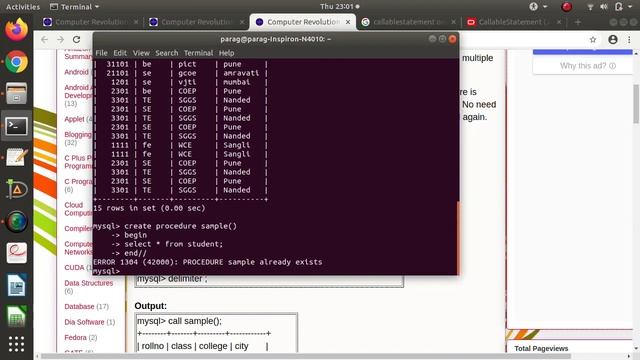Open the Help menu in terminal
This screenshot has width=640, height=360.
pyautogui.click(x=226, y=53)
